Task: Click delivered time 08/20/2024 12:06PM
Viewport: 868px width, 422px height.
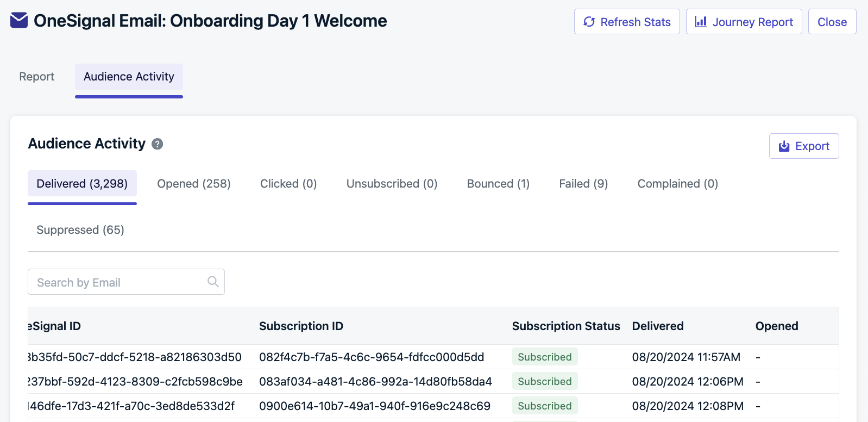Action: click(688, 382)
